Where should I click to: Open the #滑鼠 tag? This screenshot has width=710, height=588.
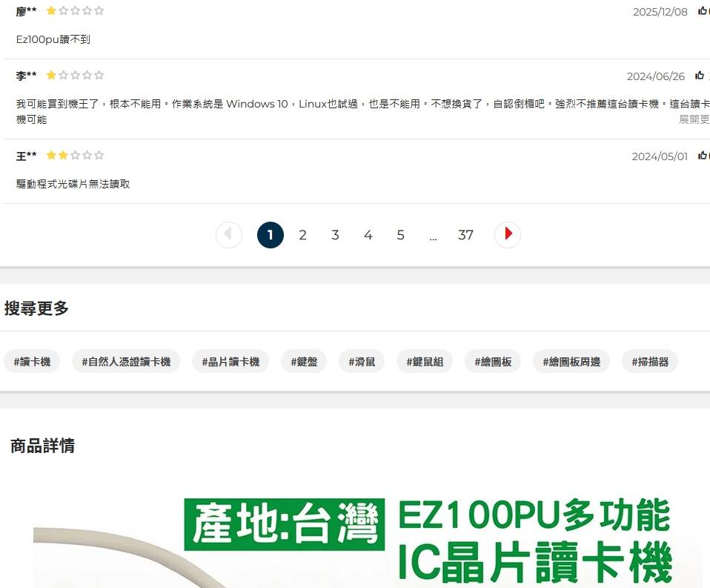click(362, 362)
